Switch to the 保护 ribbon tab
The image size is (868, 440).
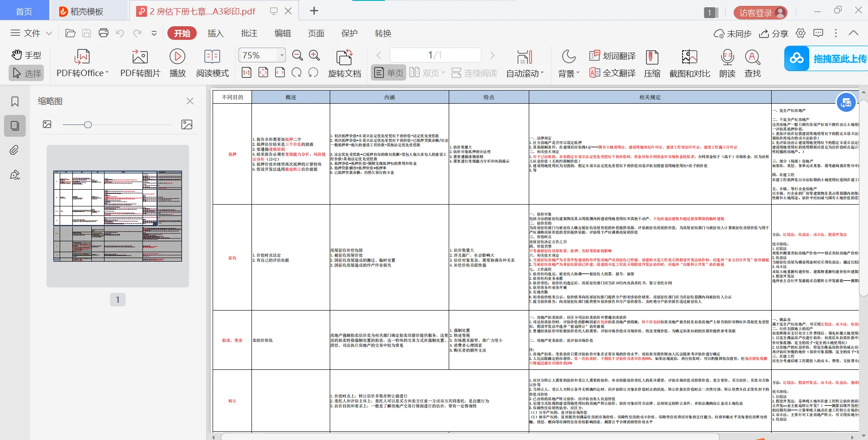pos(349,33)
